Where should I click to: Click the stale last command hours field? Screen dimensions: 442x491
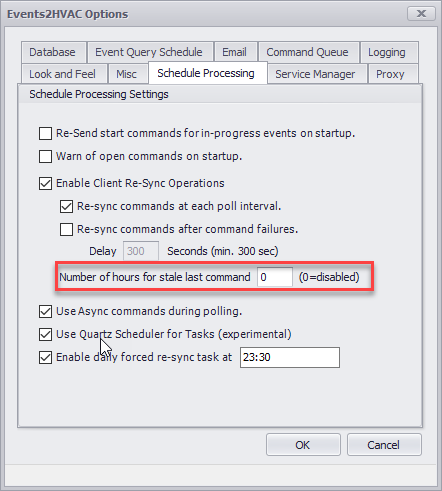pos(275,277)
